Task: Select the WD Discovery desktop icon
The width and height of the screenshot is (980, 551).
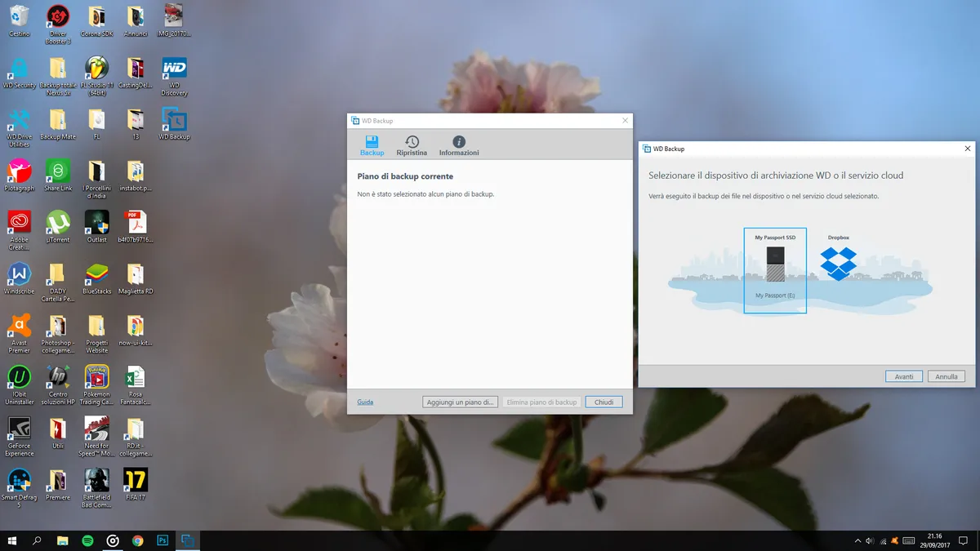Action: 174,76
